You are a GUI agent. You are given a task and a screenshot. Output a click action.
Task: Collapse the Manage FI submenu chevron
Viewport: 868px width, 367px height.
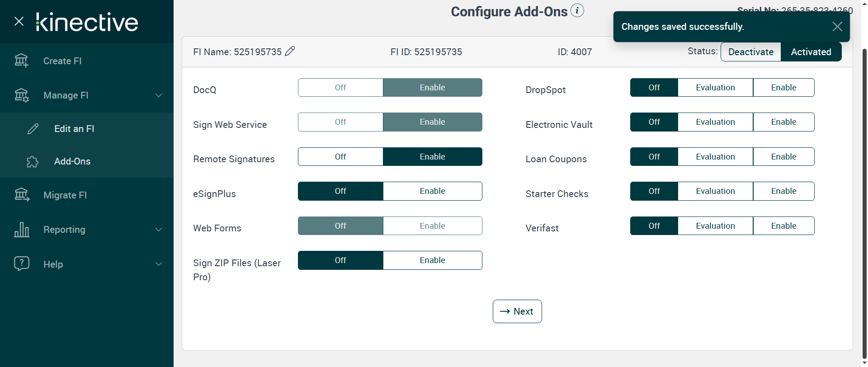(x=159, y=95)
